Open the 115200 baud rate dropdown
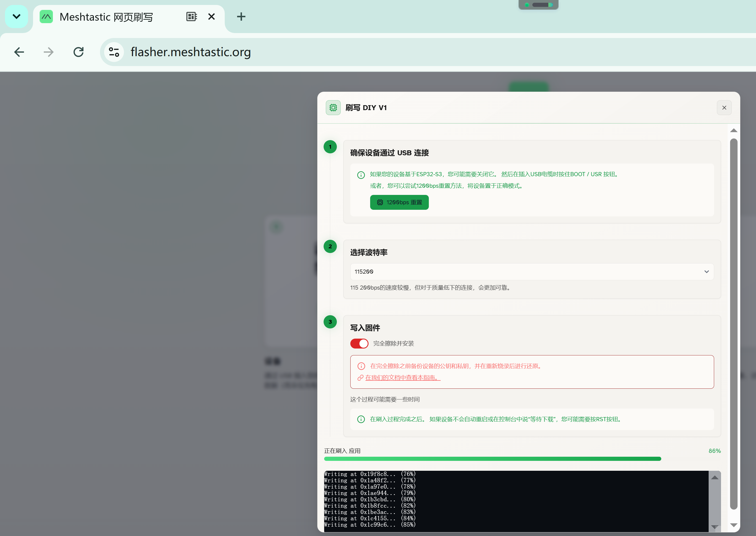The image size is (756, 536). (x=532, y=272)
